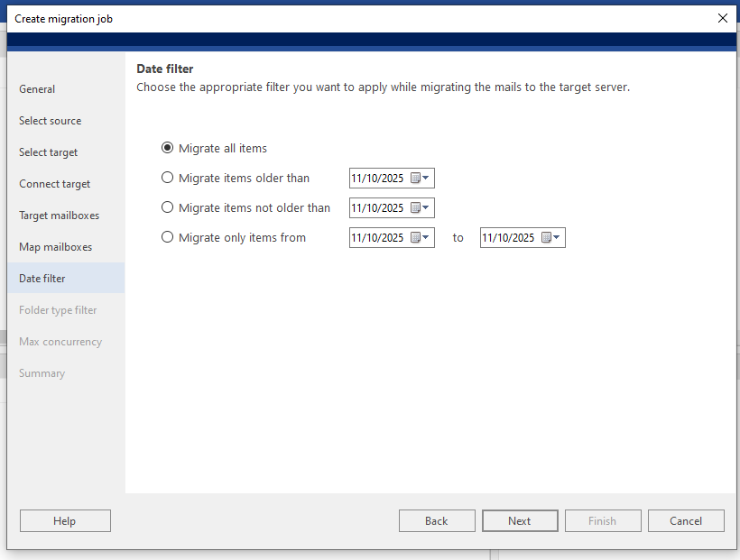Image resolution: width=740 pixels, height=560 pixels.
Task: Click the Back button
Action: tap(437, 520)
